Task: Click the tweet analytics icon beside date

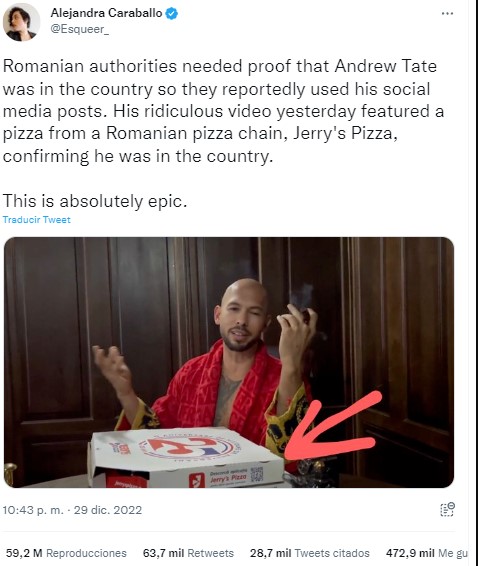Action: [447, 509]
